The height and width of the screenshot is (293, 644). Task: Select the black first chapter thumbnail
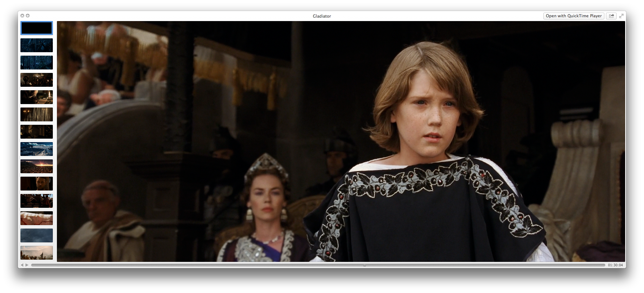point(36,28)
